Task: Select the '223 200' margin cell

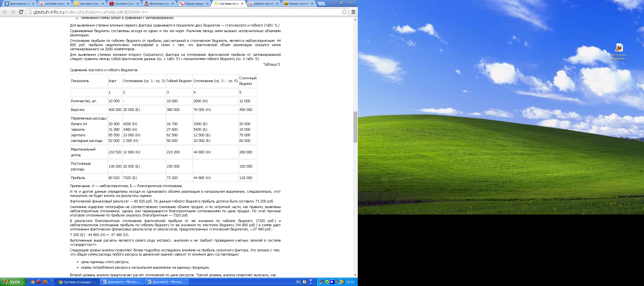Action: (179, 152)
